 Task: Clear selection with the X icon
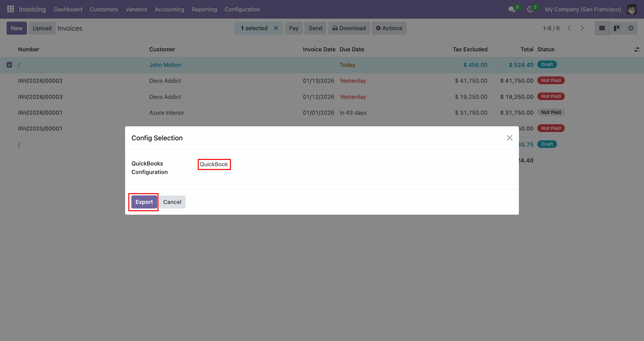(276, 28)
